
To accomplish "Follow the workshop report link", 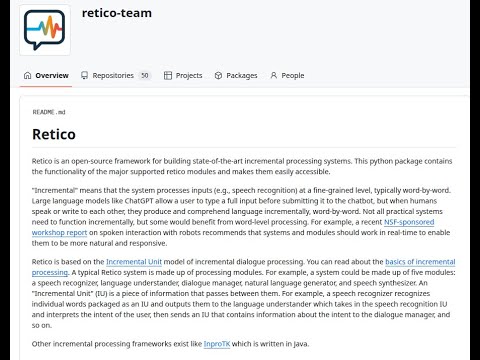I will (x=59, y=233).
